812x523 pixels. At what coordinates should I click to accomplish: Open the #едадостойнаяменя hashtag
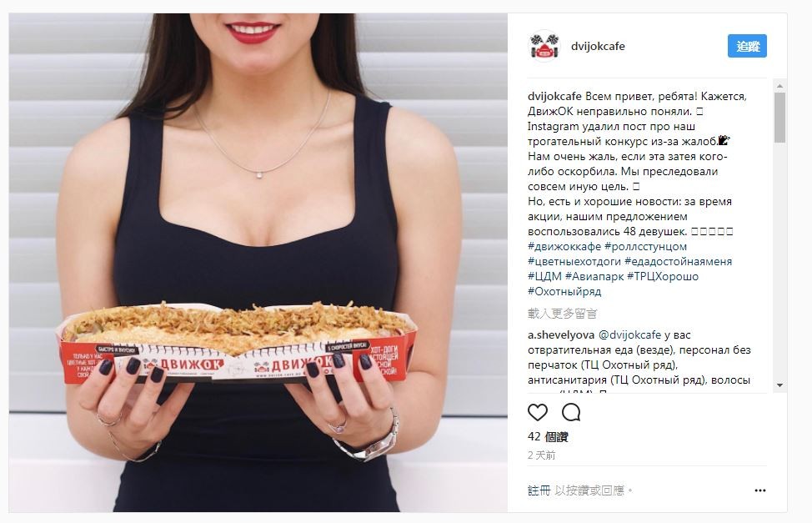coord(678,261)
